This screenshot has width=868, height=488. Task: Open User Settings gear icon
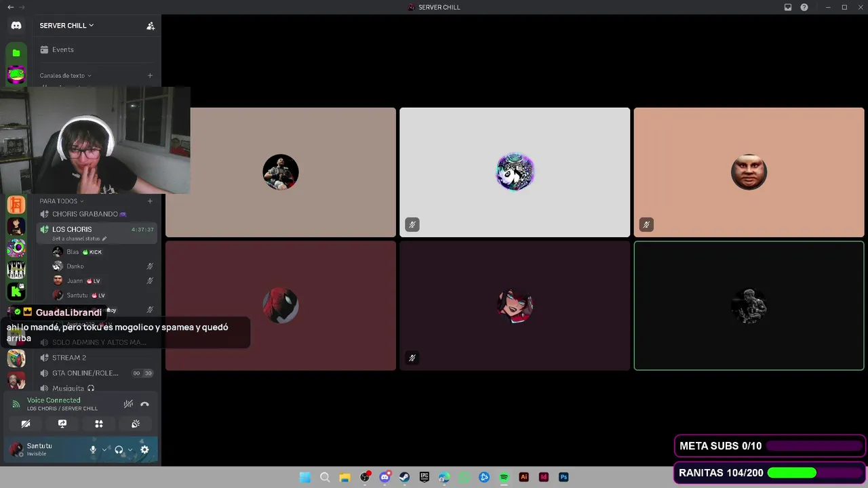click(144, 449)
